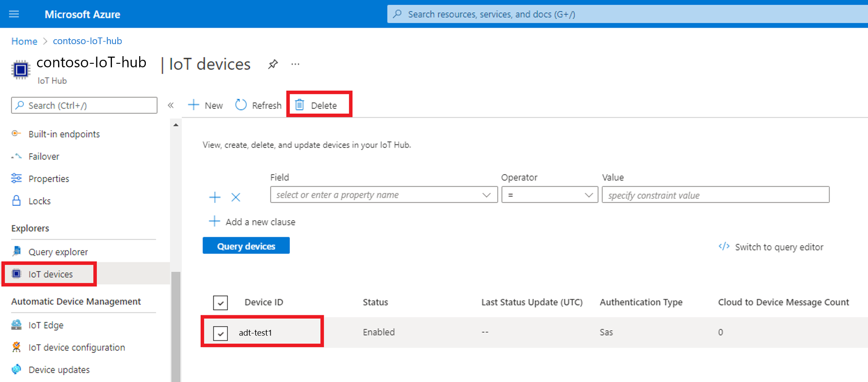Click the Query explorer document icon
This screenshot has height=382, width=868.
point(17,251)
